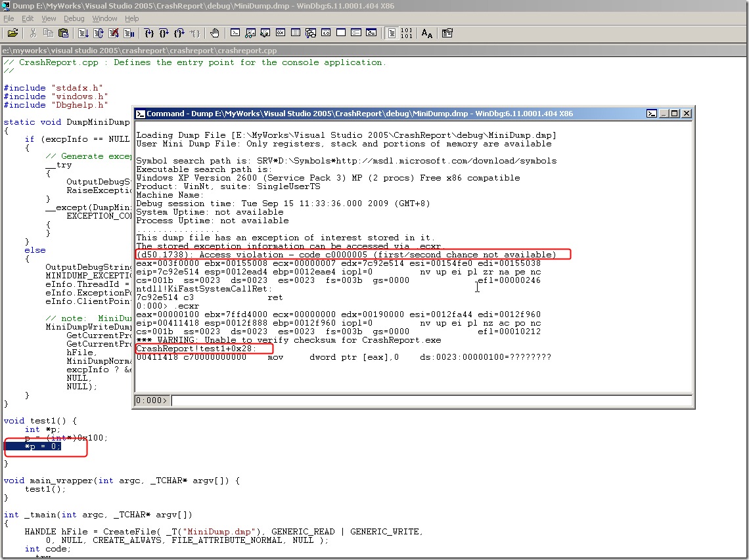The image size is (749, 560).
Task: Click the Restart debugging toolbar icon
Action: (99, 33)
